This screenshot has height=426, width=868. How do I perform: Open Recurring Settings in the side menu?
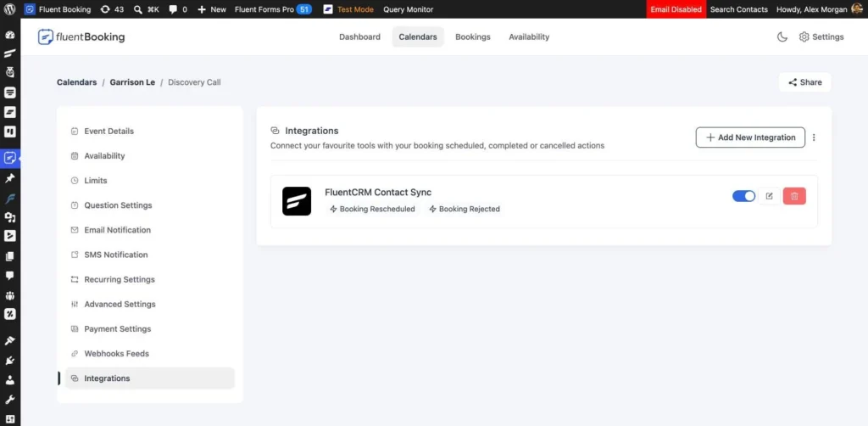click(x=150, y=279)
